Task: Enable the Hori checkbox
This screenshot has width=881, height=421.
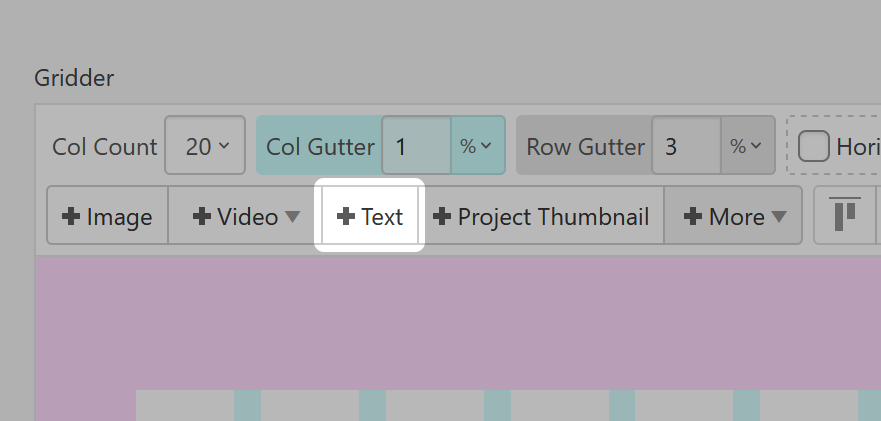Action: pyautogui.click(x=813, y=147)
